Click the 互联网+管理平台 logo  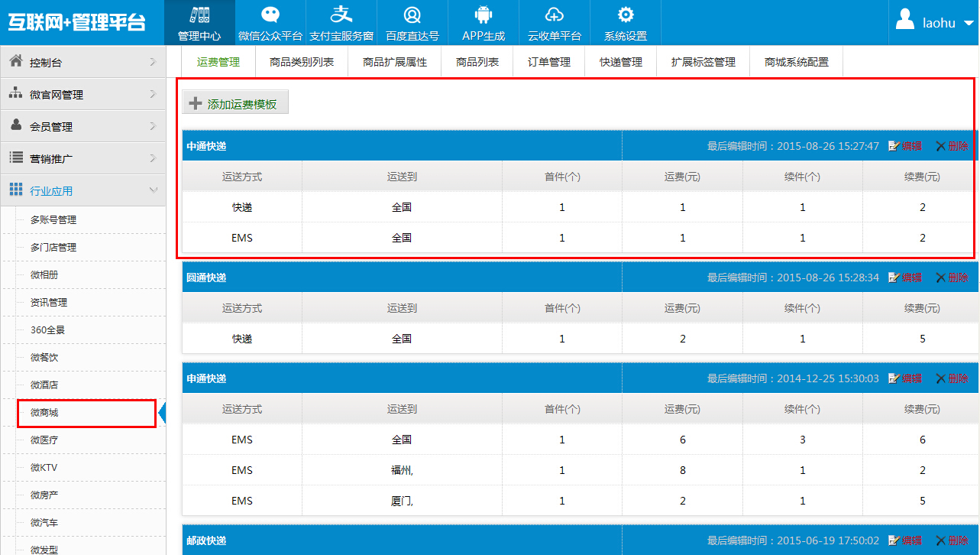(x=76, y=22)
